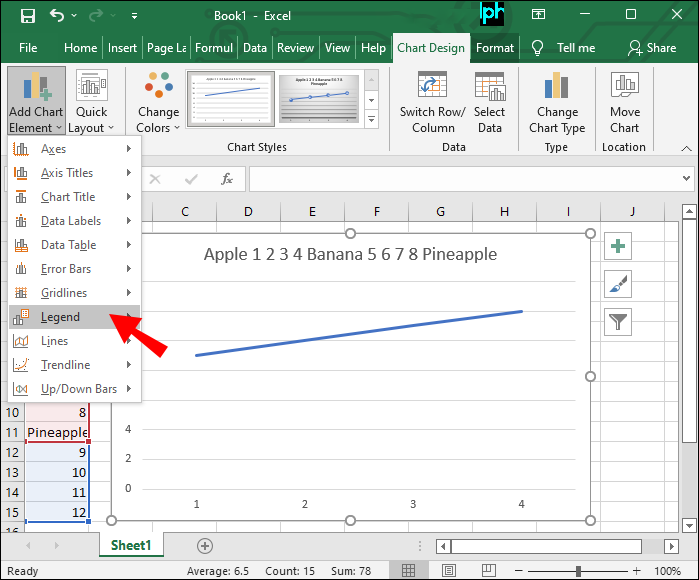Select the second chart style with markers
The width and height of the screenshot is (699, 580).
tap(319, 99)
